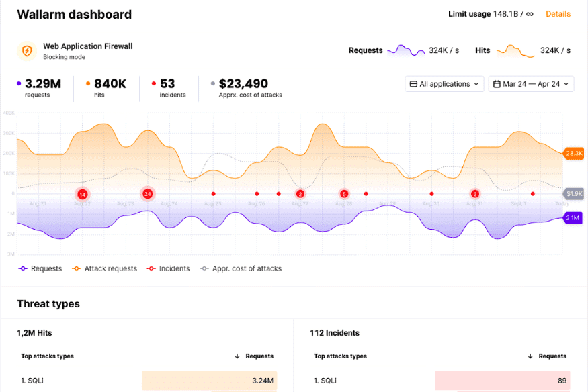Click the gray $1.9K chart end label
The height and width of the screenshot is (392, 588).
coord(573,193)
